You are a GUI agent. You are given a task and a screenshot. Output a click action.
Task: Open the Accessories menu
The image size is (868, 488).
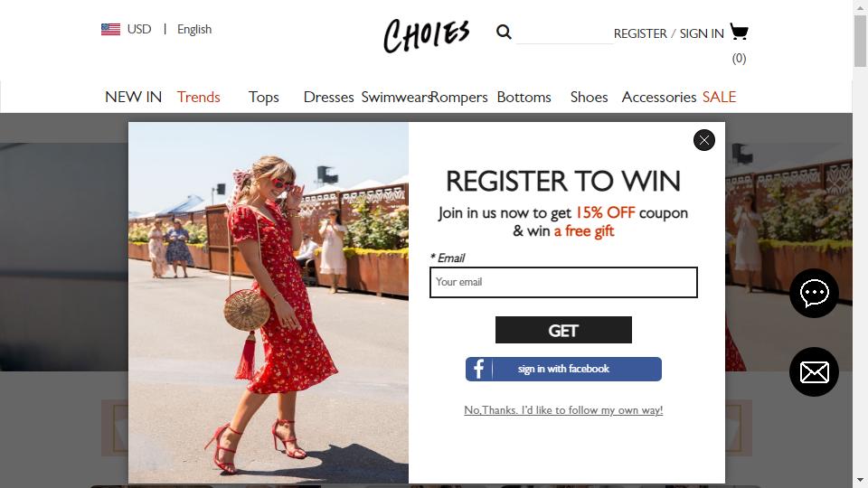coord(659,97)
